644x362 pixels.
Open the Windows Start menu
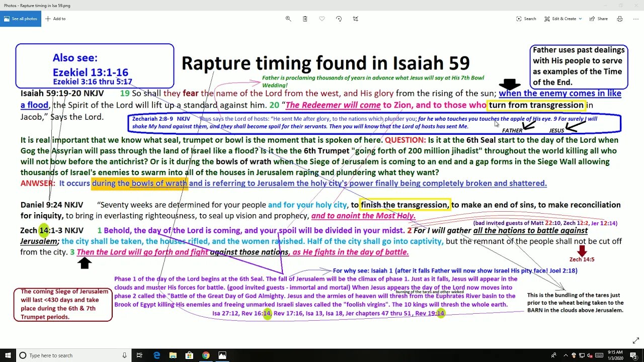point(8,355)
